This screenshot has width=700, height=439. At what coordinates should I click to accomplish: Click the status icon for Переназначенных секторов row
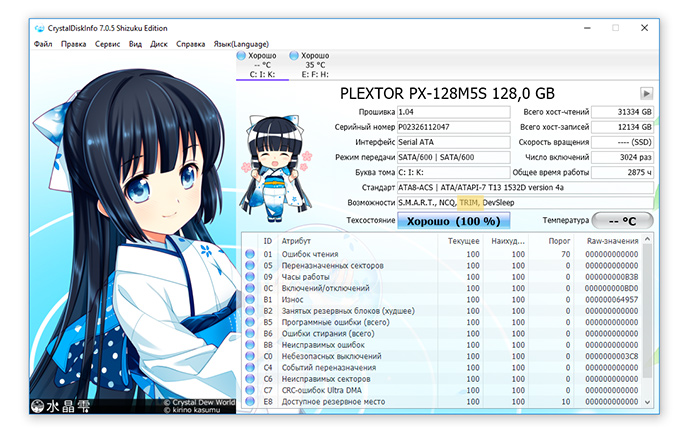(x=250, y=265)
